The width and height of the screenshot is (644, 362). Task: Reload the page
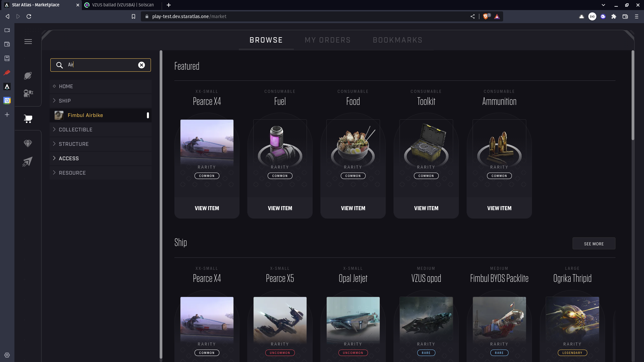(29, 16)
